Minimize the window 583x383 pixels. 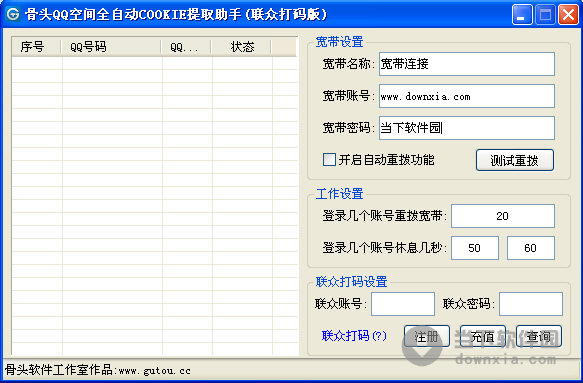tap(522, 15)
